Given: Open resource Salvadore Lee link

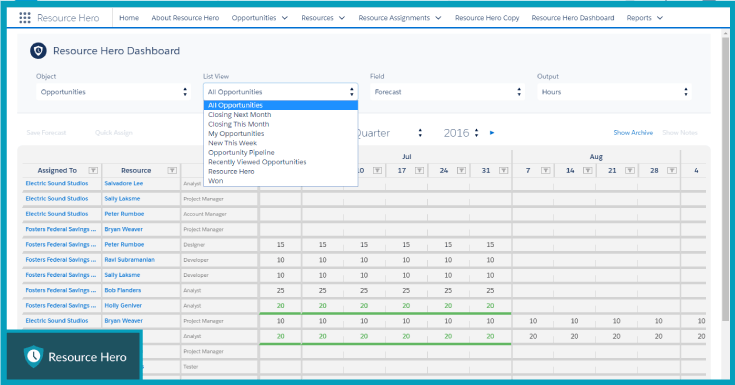Looking at the screenshot, I should point(124,183).
